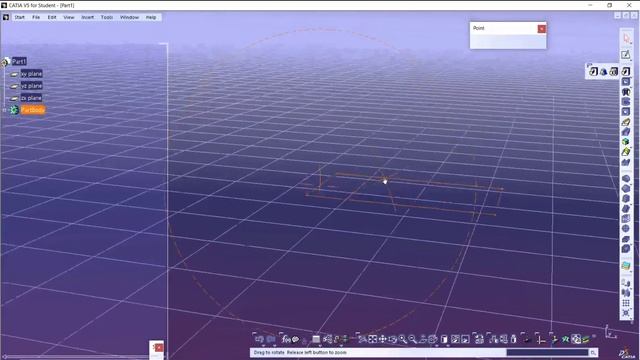Click the Normal View icon
Viewport: 640px width, 360px height.
click(423, 339)
